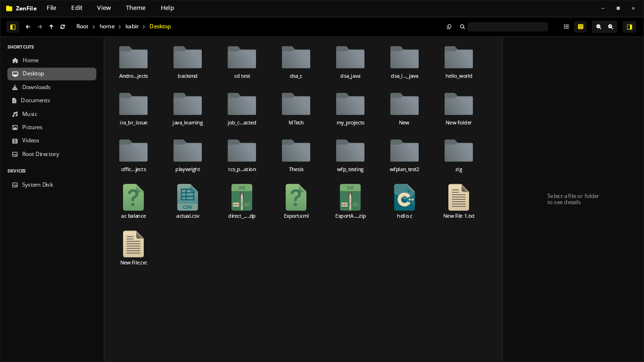Select the actual.csv spreadsheet file
Viewport: 644px width, 362px height.
coord(188,202)
